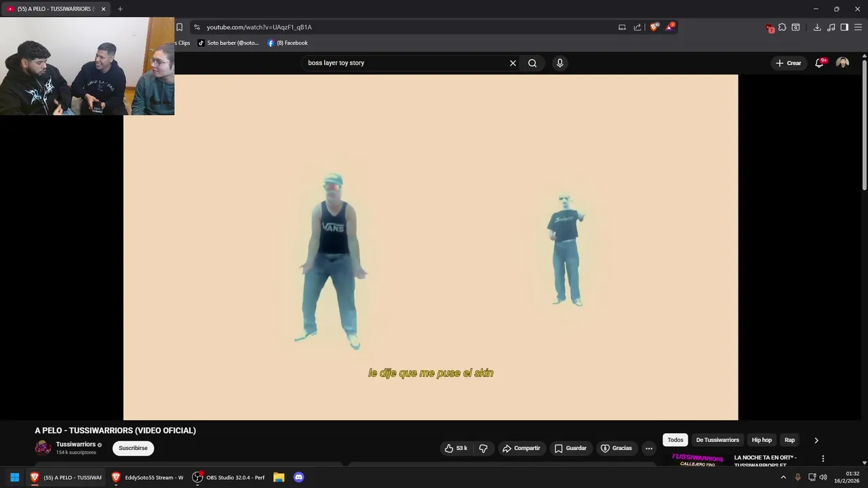Select the De Tussiwarriors filter chip

click(x=717, y=440)
